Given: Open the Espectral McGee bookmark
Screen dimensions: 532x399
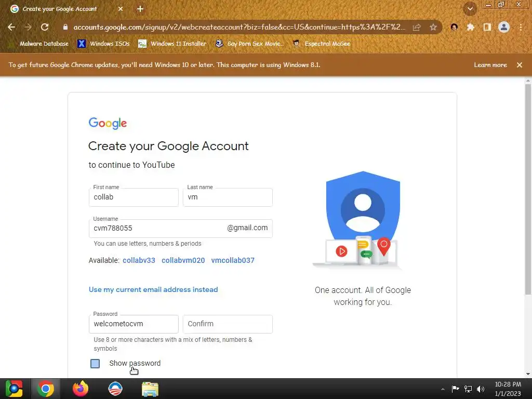Looking at the screenshot, I should point(321,44).
